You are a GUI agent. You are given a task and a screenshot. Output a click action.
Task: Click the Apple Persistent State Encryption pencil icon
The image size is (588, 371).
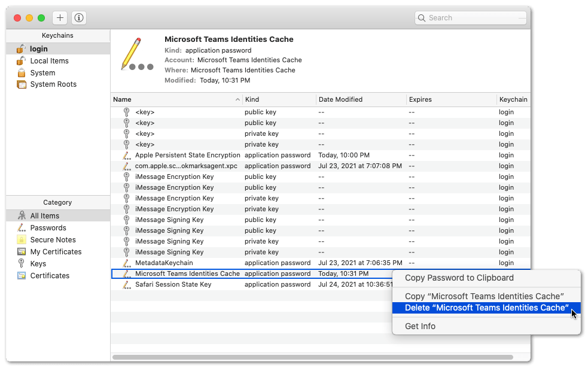pyautogui.click(x=127, y=156)
